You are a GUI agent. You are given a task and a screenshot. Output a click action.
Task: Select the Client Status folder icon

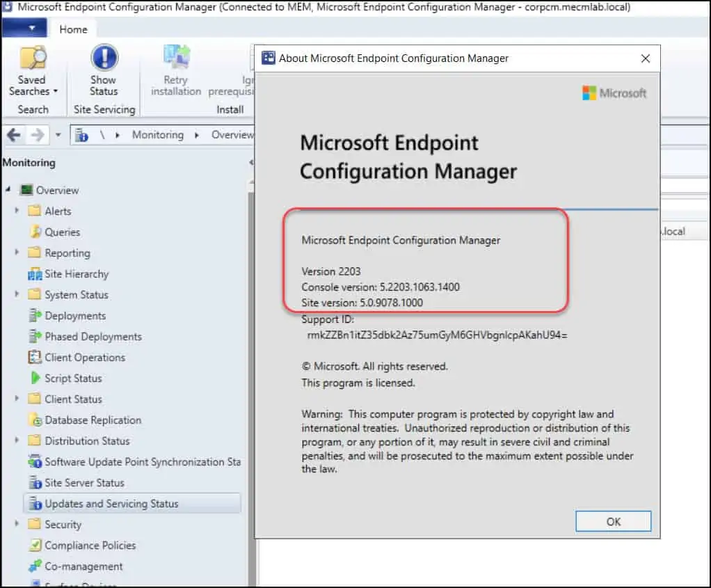(34, 399)
